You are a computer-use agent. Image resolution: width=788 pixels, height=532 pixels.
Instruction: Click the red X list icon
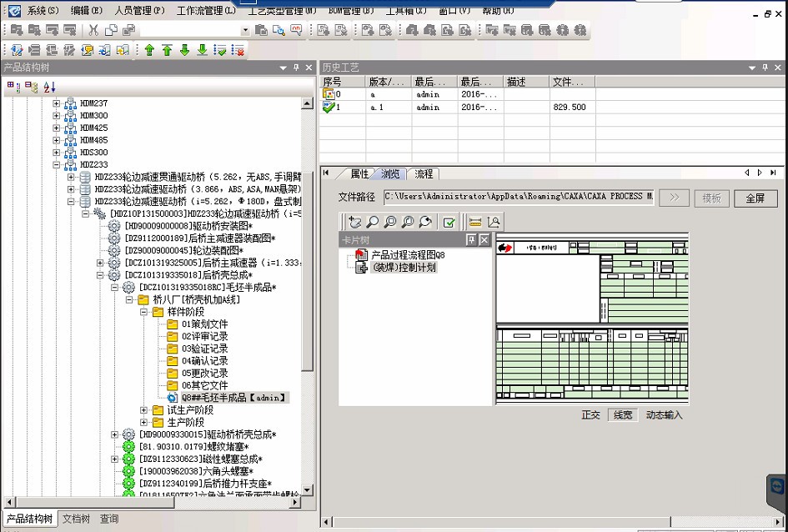point(238,50)
